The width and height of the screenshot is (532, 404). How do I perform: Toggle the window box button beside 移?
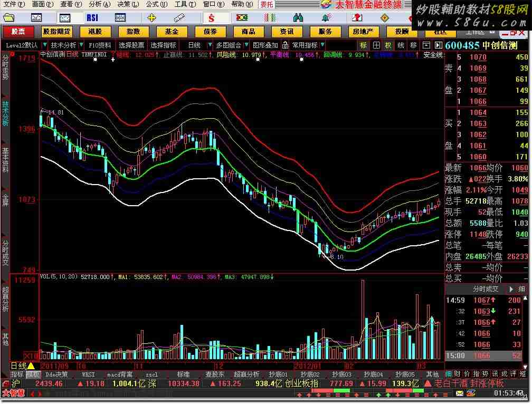click(426, 45)
